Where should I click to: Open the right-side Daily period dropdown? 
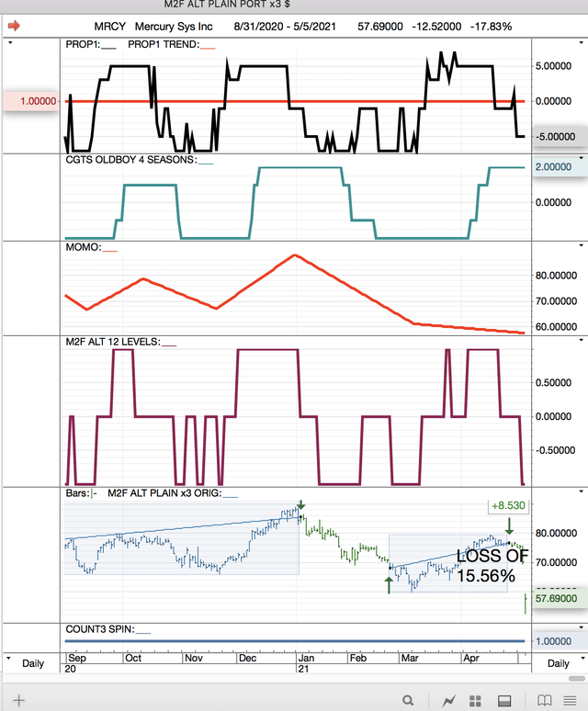(x=582, y=658)
